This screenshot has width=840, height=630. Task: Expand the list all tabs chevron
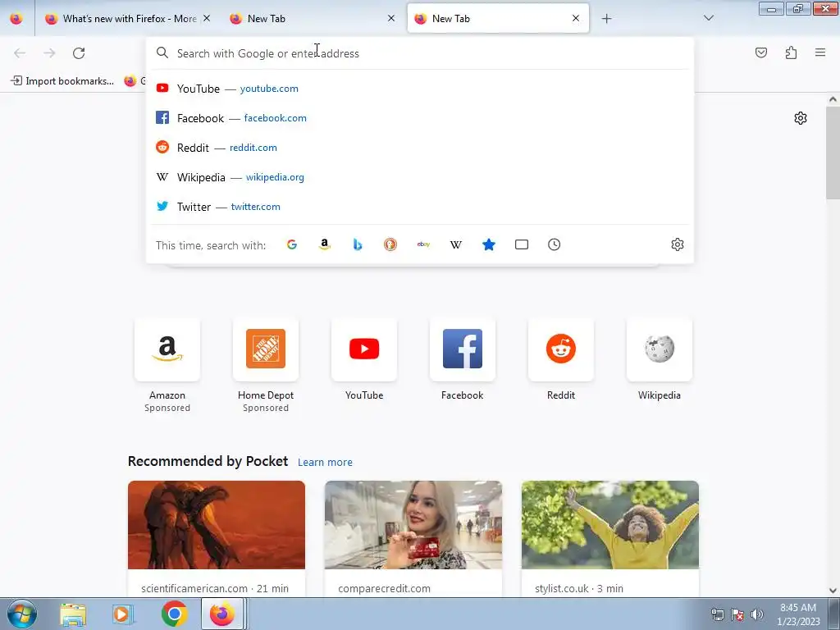click(708, 18)
